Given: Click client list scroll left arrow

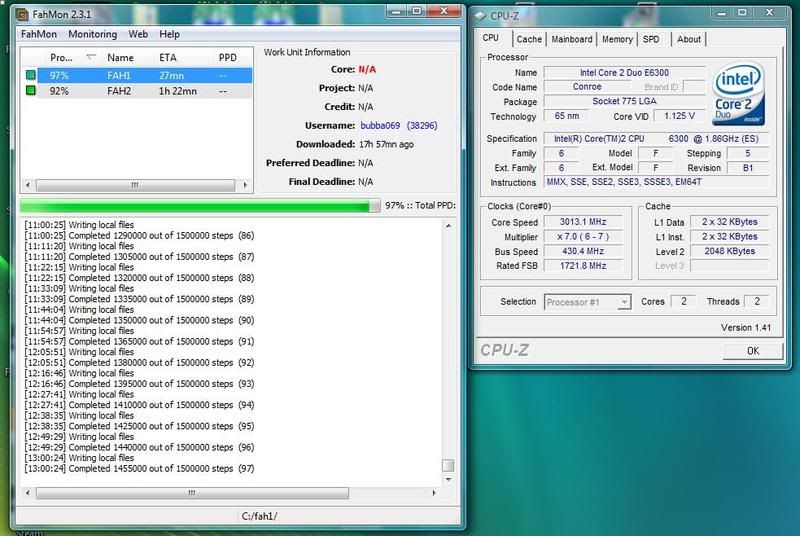Looking at the screenshot, I should point(28,185).
